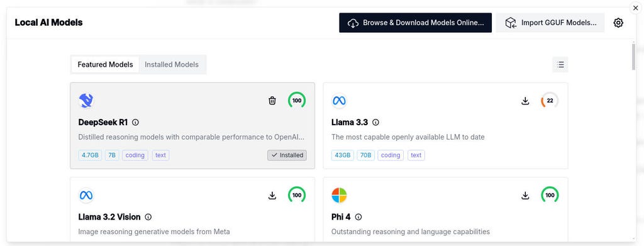This screenshot has height=246, width=644.
Task: Show Phi 4 info icon
Action: tap(358, 217)
